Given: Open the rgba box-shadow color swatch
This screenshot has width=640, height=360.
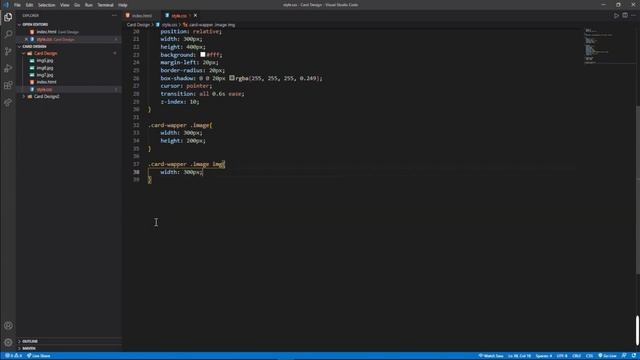Looking at the screenshot, I should pyautogui.click(x=231, y=78).
